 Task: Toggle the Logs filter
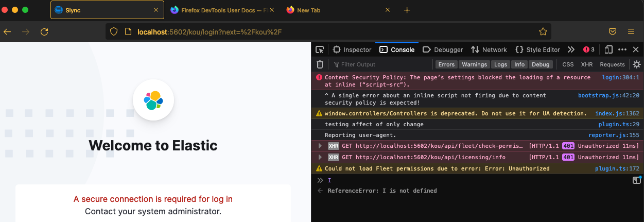[500, 64]
